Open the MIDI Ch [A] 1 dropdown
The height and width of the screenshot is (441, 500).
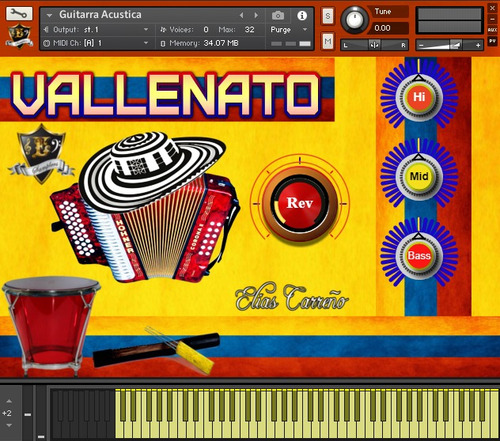pos(146,43)
